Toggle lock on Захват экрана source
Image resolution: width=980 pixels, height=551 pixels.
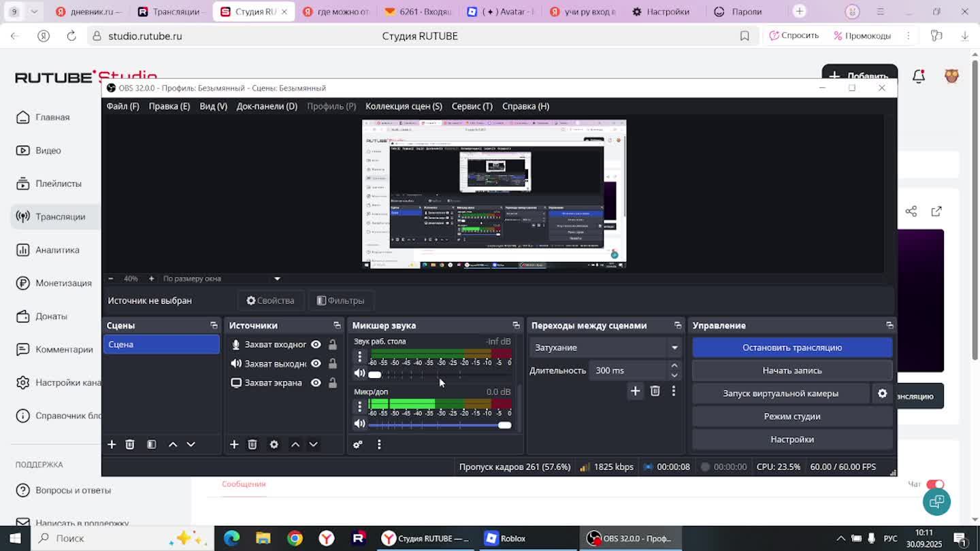pos(333,382)
